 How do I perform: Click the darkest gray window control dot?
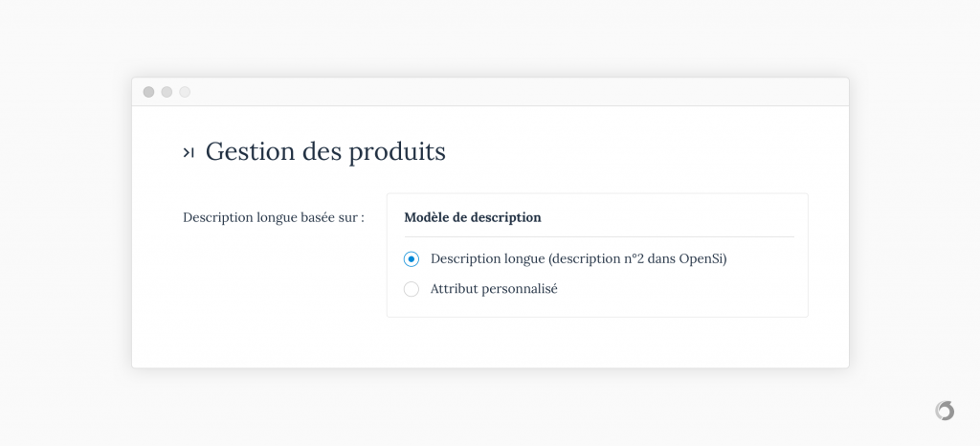pos(148,92)
